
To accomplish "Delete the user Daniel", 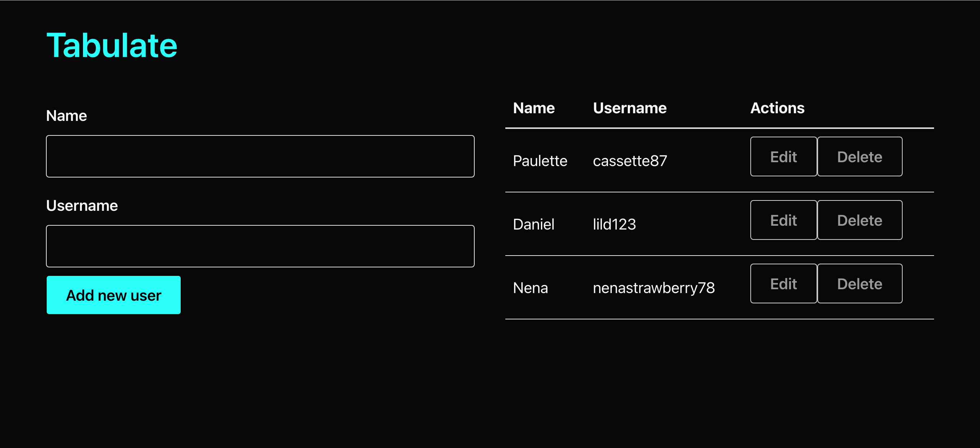I will point(860,220).
